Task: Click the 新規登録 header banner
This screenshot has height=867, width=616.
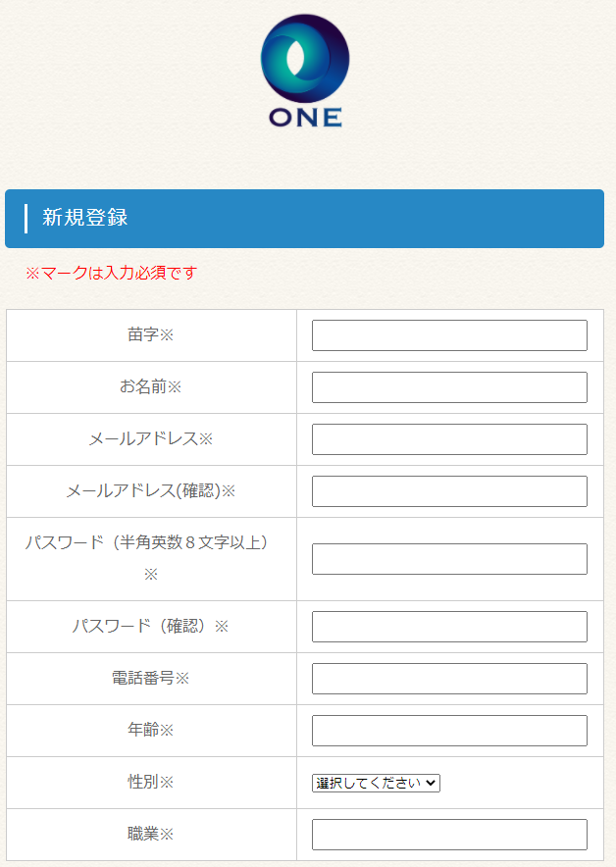Action: (304, 219)
